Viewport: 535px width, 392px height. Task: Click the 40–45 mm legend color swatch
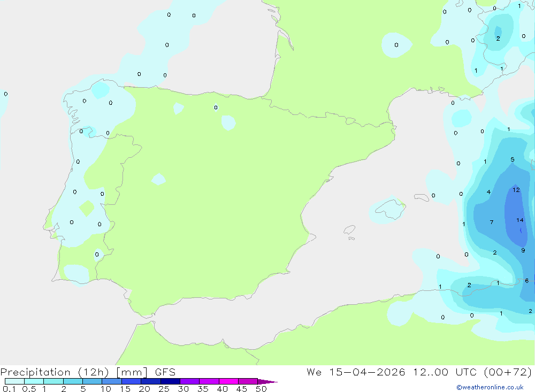(x=228, y=381)
